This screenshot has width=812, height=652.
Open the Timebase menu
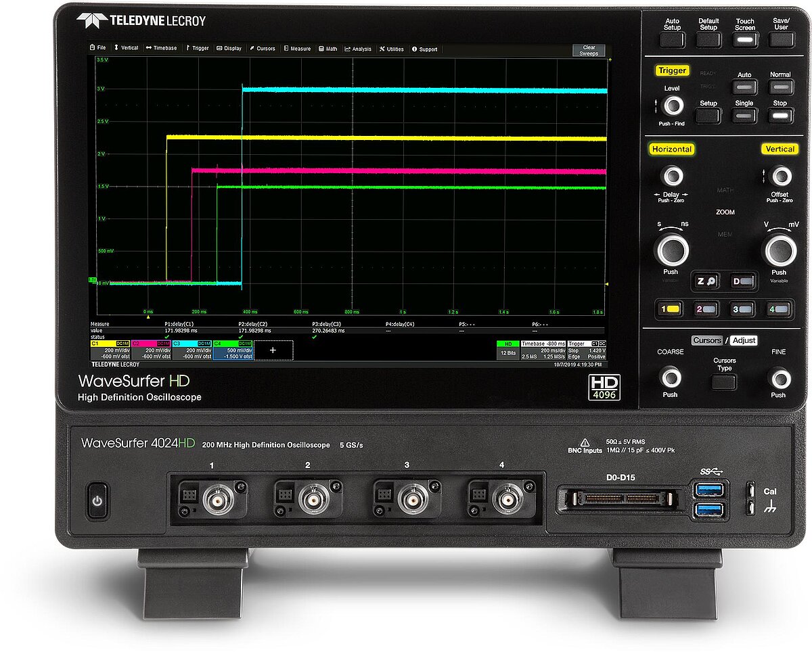(161, 48)
